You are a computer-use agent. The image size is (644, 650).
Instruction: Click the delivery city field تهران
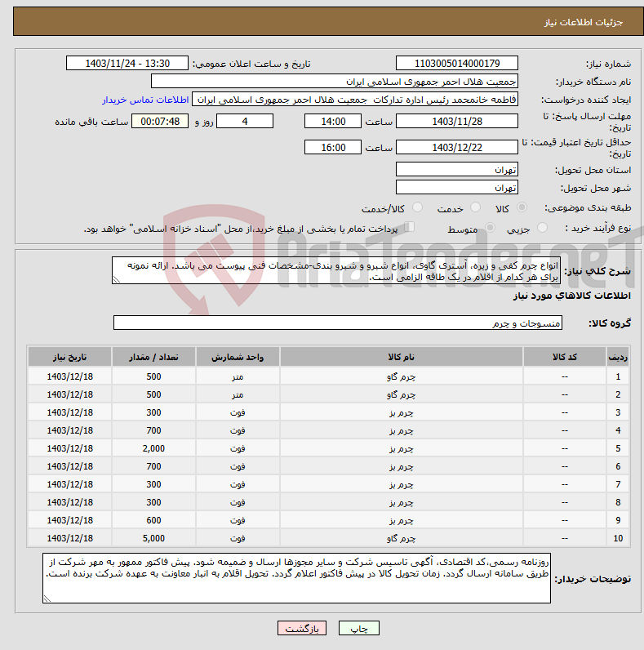pyautogui.click(x=457, y=187)
